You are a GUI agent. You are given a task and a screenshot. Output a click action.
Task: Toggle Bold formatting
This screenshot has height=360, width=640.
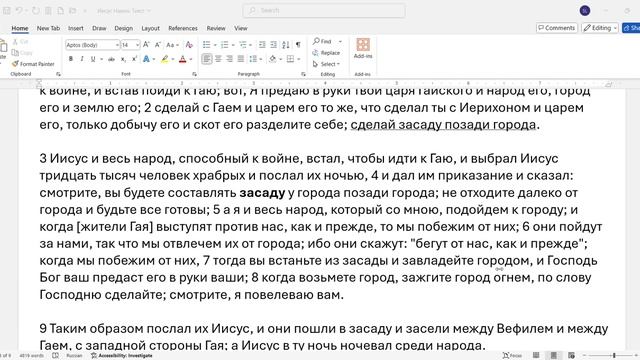[x=71, y=59]
